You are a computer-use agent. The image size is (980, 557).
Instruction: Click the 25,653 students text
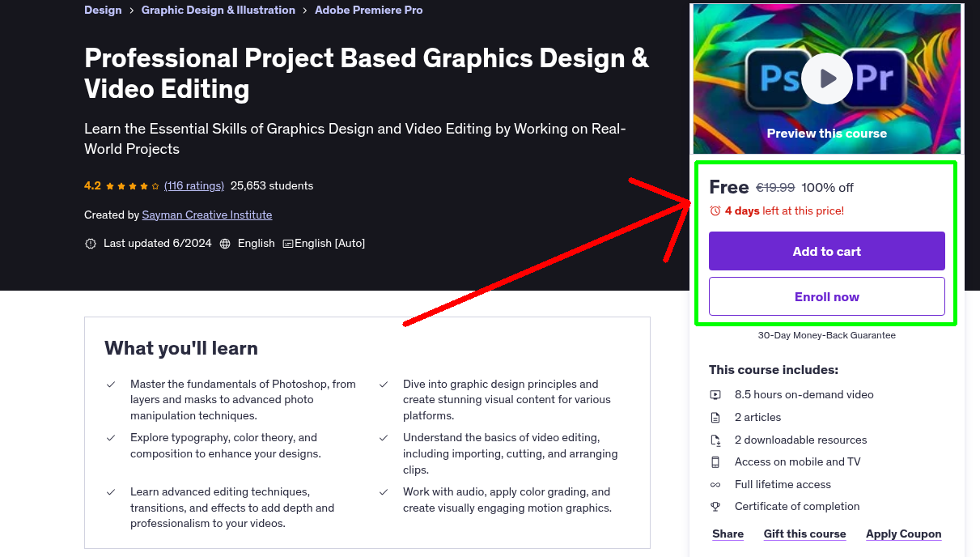272,185
